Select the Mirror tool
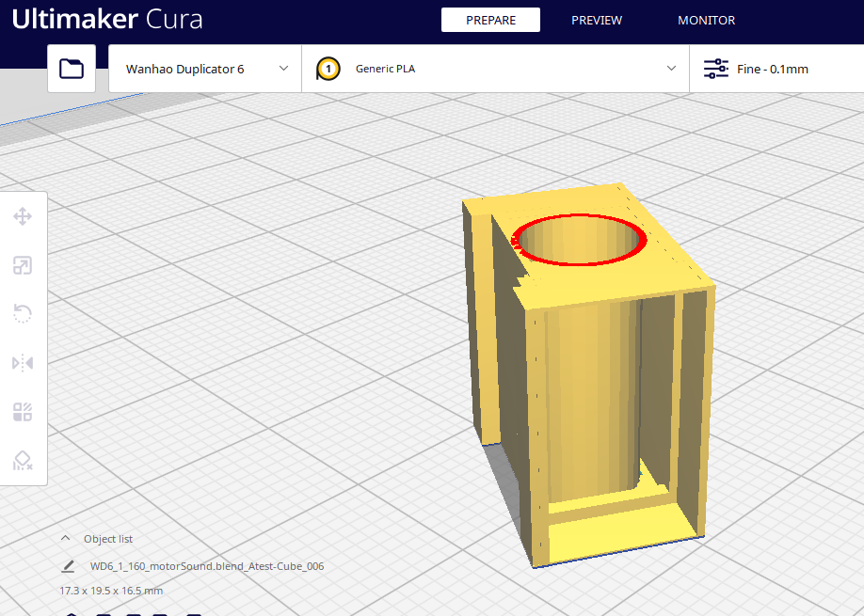The width and height of the screenshot is (864, 616). [x=23, y=363]
